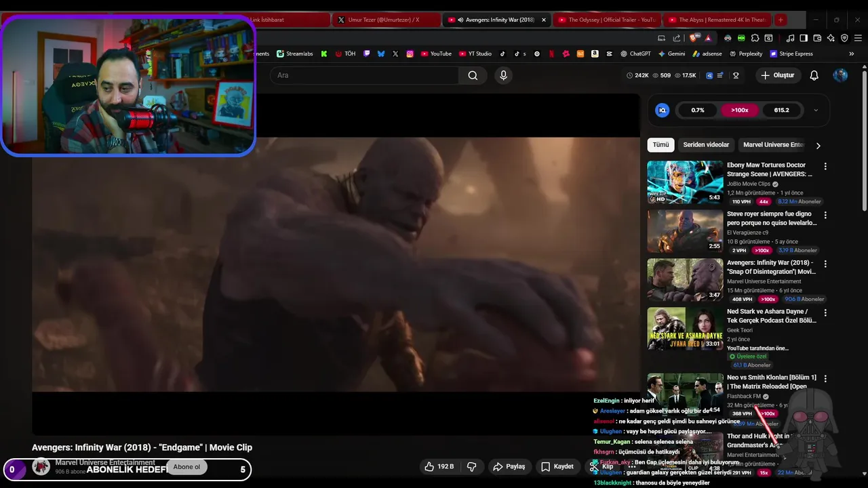Click the Paylaş share button
The width and height of the screenshot is (868, 488).
tap(509, 466)
